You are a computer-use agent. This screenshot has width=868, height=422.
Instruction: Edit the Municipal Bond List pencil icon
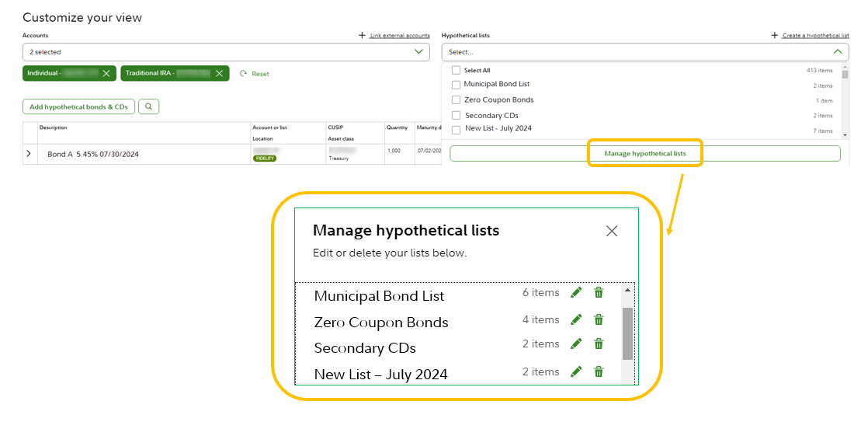click(575, 293)
